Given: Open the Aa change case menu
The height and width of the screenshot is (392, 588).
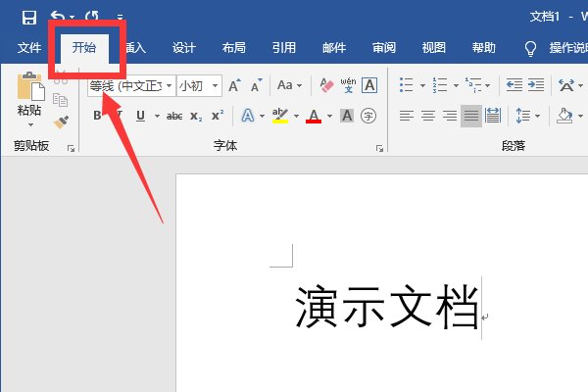Looking at the screenshot, I should [289, 85].
